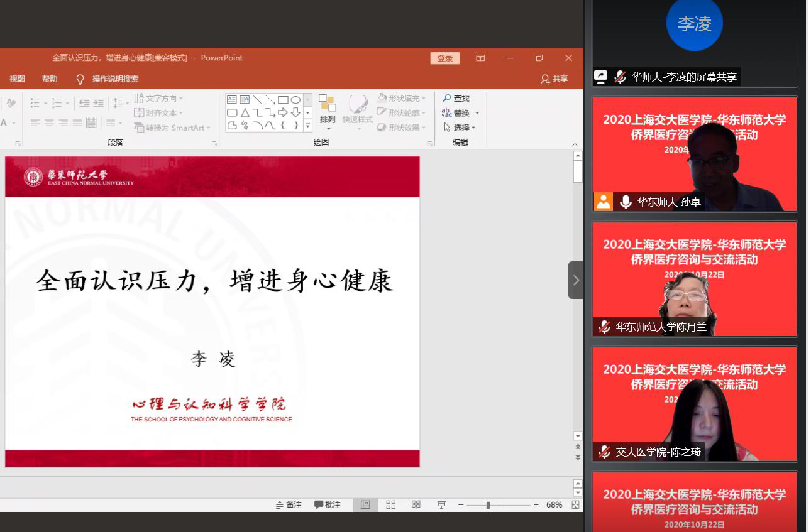Open the Arrange (排列) dropdown
This screenshot has width=811, height=532.
[x=328, y=112]
